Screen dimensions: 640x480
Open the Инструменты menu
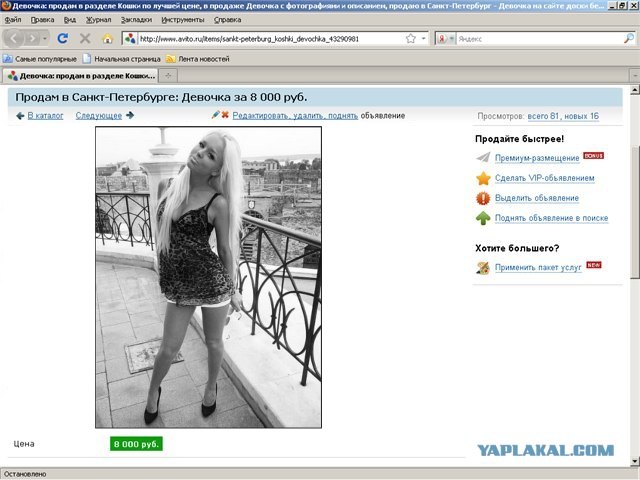(x=183, y=20)
